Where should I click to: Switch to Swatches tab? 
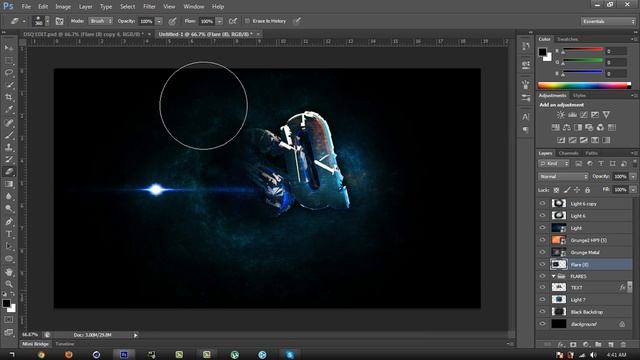tap(567, 39)
